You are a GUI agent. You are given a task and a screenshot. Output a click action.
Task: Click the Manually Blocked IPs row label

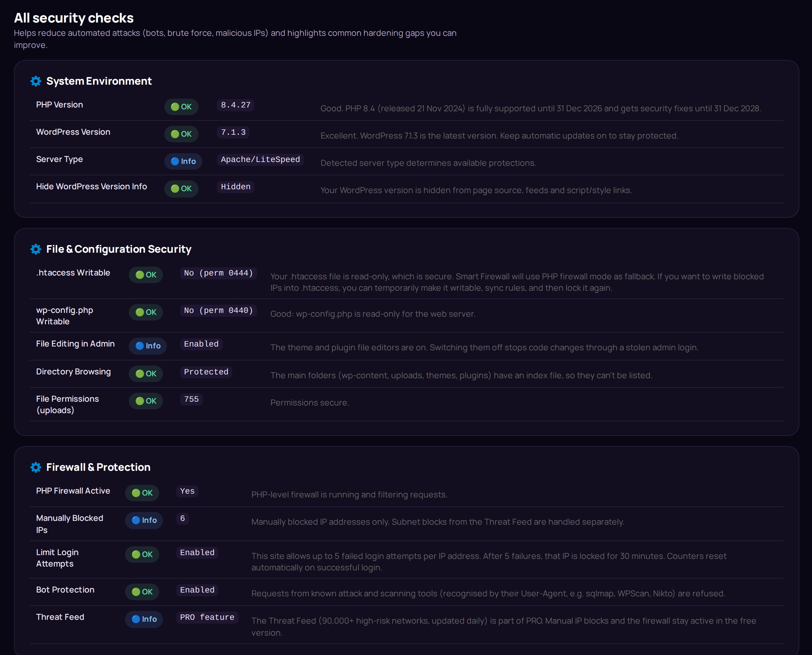(x=69, y=524)
